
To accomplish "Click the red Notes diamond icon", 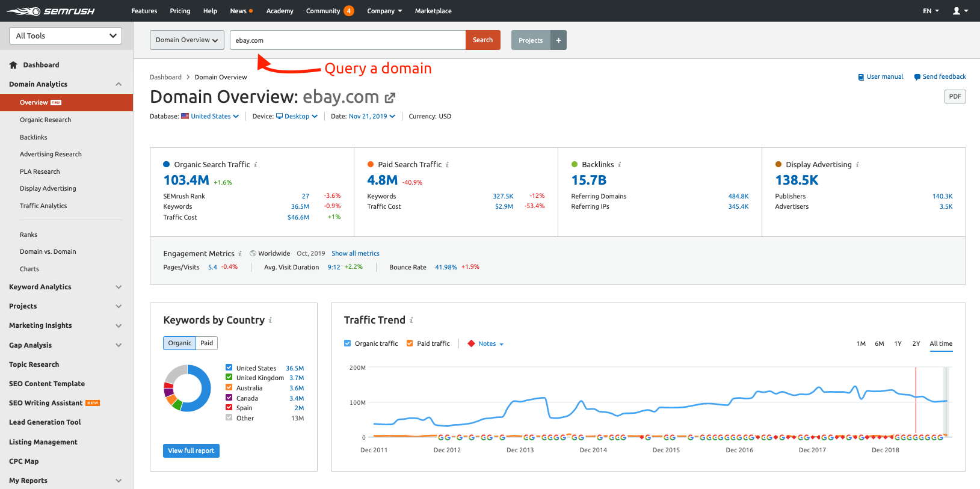I will coord(472,343).
